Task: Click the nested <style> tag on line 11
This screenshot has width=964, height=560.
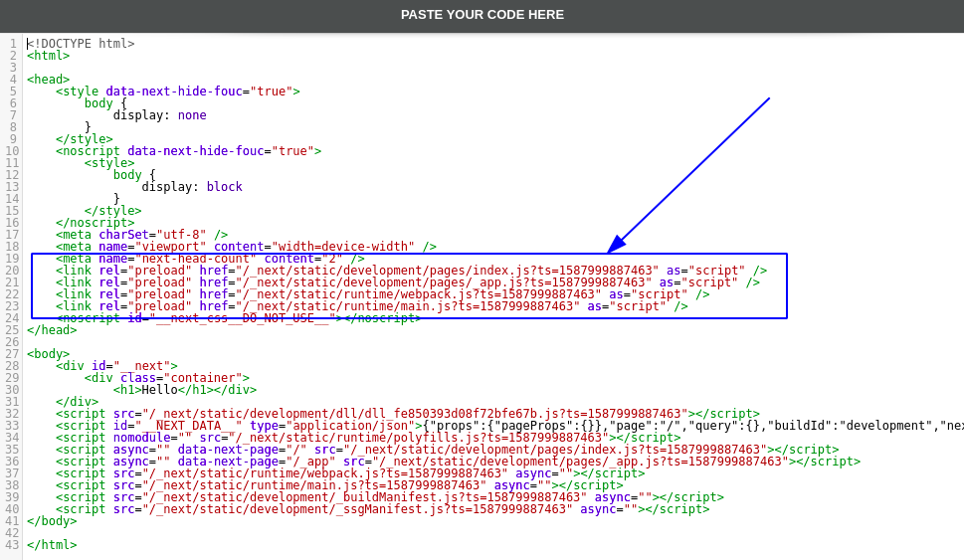Action: (109, 163)
